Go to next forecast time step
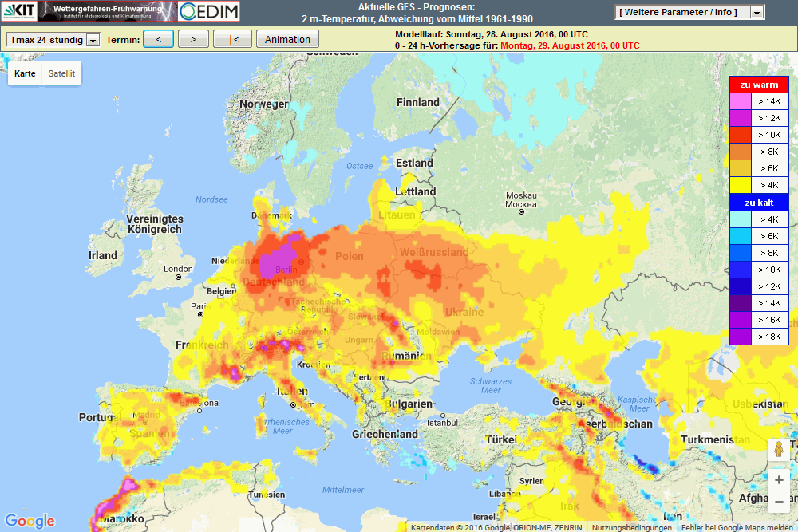This screenshot has height=532, width=798. [193, 39]
